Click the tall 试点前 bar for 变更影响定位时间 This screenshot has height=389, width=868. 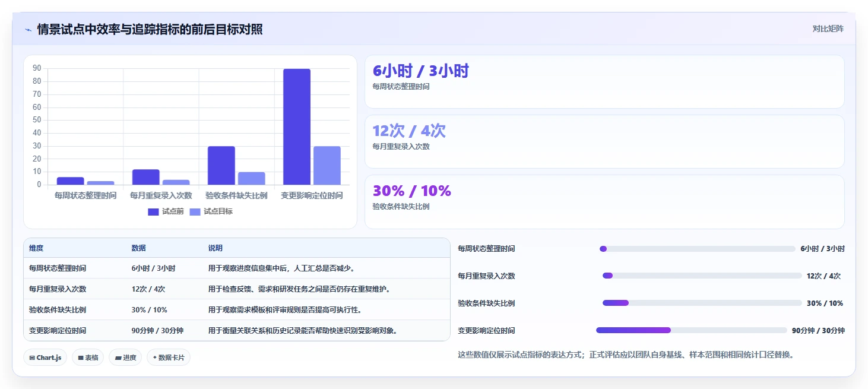point(297,126)
